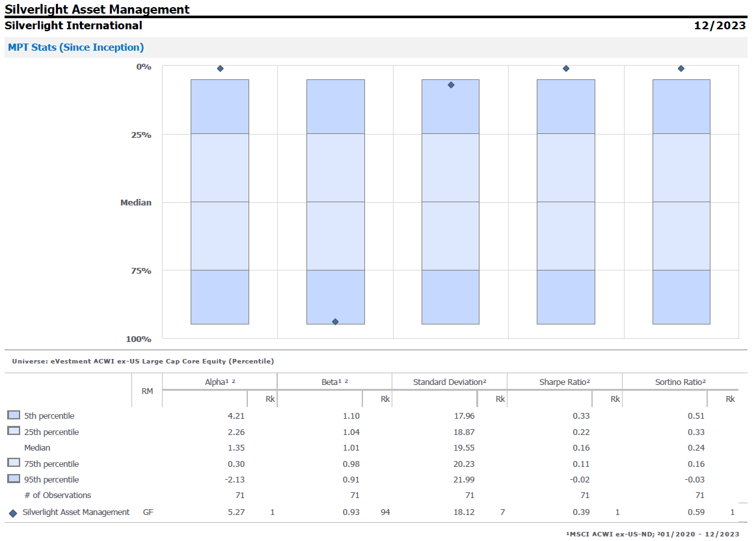Viewport: 756px width, 541px height.
Task: Click the Sharpe Ratio diamond marker
Action: coord(566,68)
